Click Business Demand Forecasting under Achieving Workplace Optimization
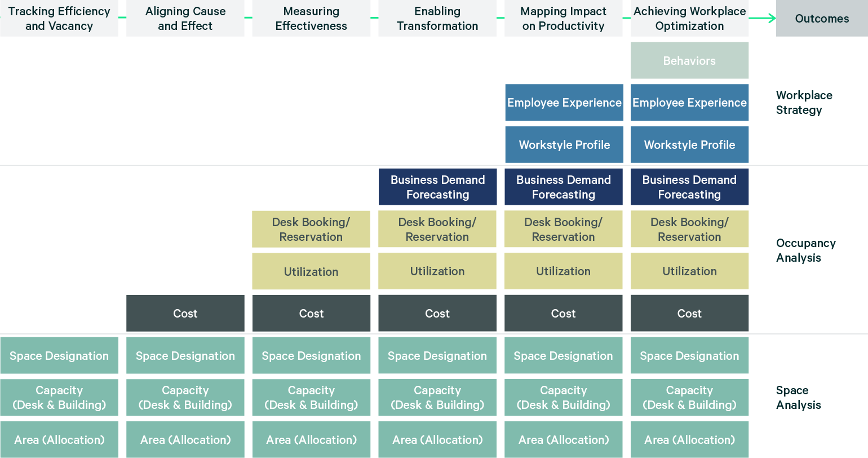Screen dimensions: 868x458 [x=690, y=187]
